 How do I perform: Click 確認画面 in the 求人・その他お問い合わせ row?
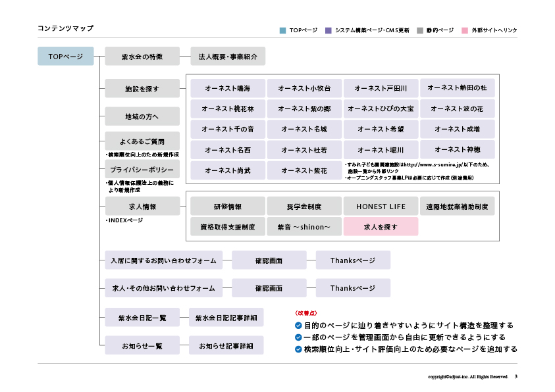coord(269,287)
